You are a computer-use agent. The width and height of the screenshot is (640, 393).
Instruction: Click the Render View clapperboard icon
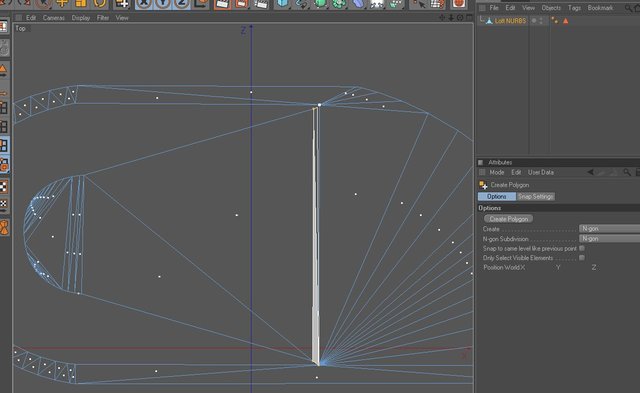223,4
